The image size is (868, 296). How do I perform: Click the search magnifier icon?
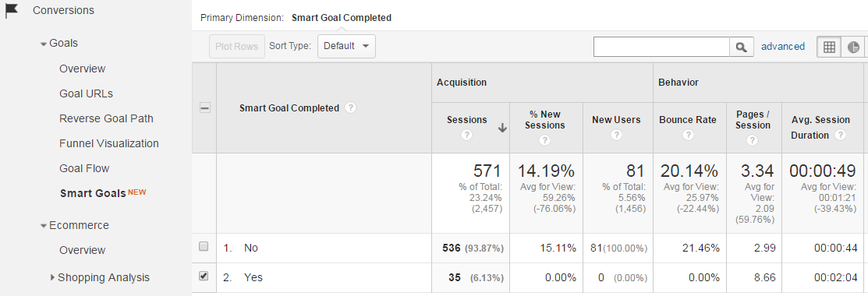741,47
